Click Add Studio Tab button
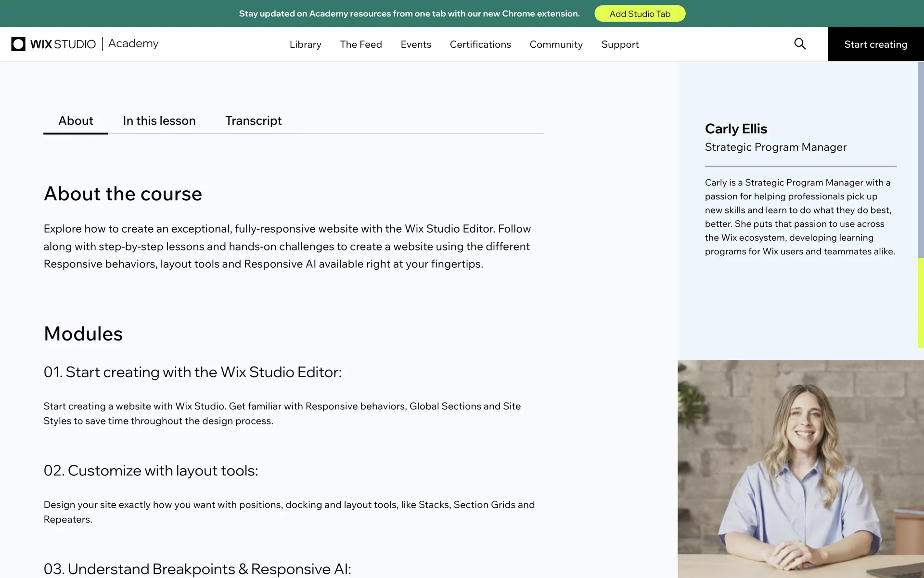The width and height of the screenshot is (924, 578). pyautogui.click(x=640, y=13)
